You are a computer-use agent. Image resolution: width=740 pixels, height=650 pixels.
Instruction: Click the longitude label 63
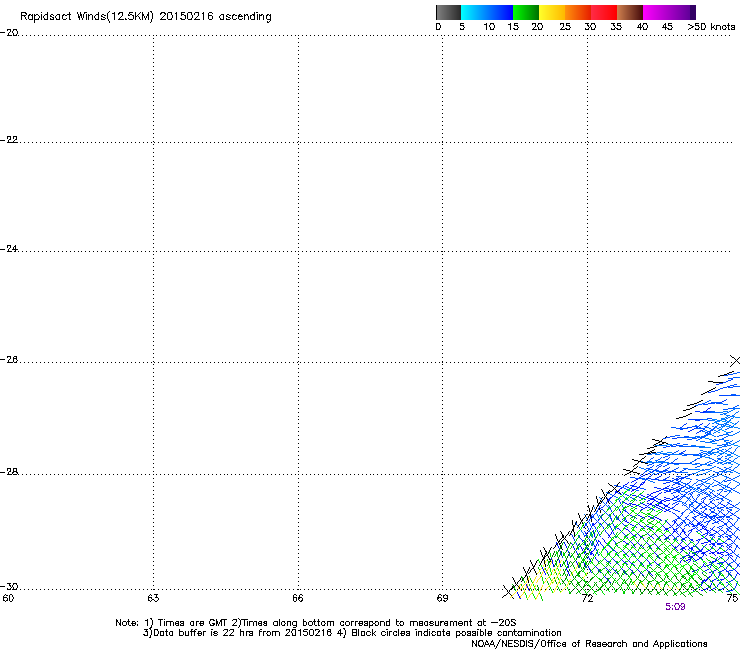[x=153, y=598]
